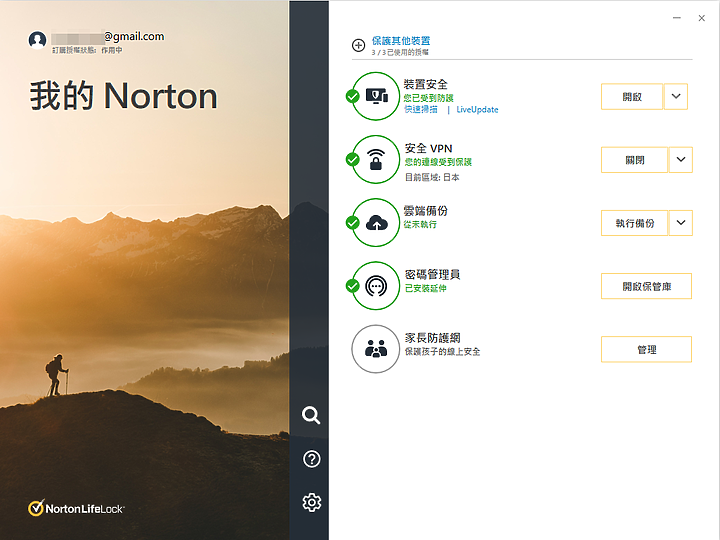Click the 執行備份 button
The image size is (720, 540).
click(x=635, y=223)
